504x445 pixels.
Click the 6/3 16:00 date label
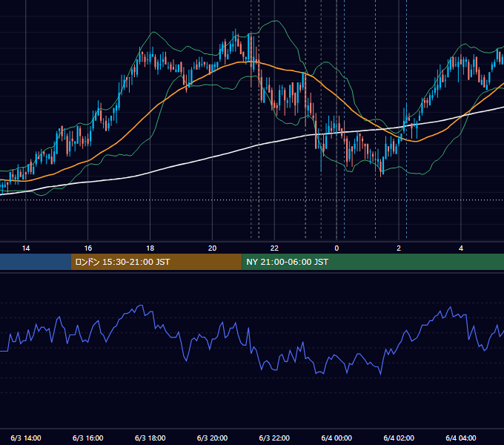(x=87, y=438)
